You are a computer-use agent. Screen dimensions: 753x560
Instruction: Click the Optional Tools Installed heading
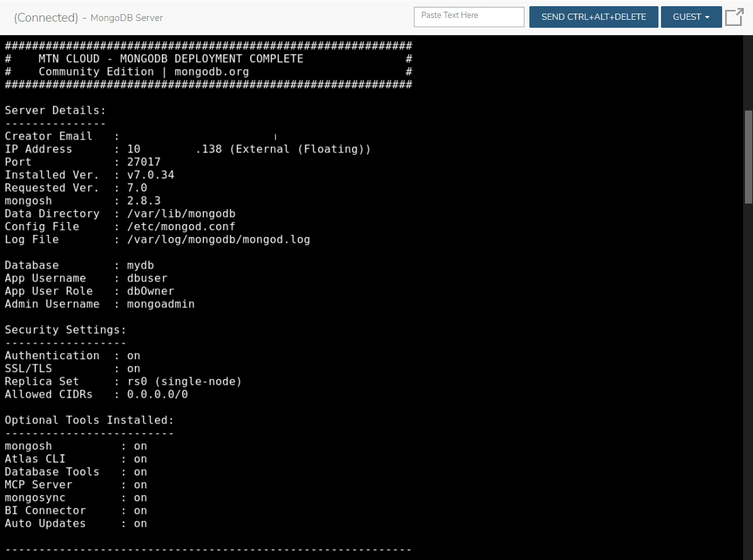[x=90, y=421]
